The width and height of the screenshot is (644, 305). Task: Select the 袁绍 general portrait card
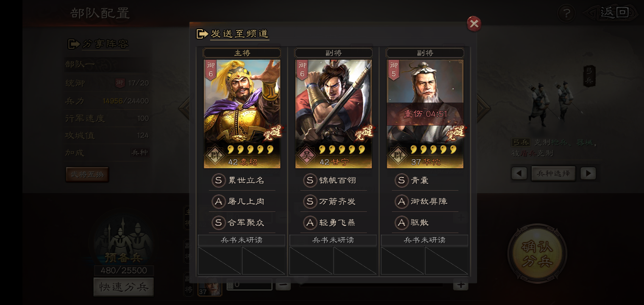point(242,114)
